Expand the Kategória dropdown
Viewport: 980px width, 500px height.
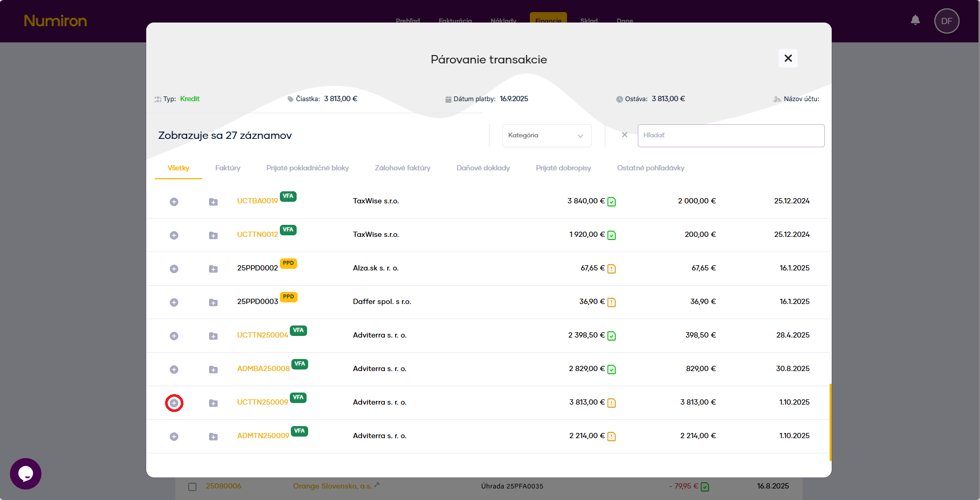(x=547, y=136)
